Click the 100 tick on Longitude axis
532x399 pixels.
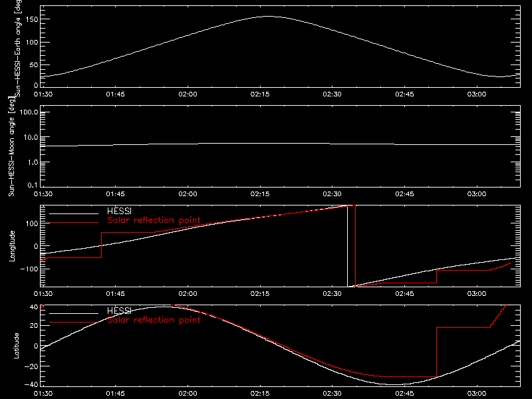tap(32, 223)
